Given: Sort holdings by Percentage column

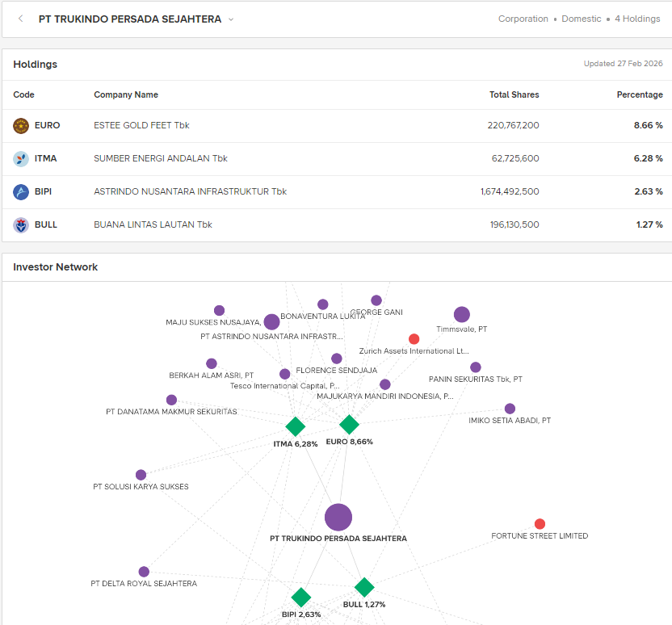Looking at the screenshot, I should (x=639, y=95).
